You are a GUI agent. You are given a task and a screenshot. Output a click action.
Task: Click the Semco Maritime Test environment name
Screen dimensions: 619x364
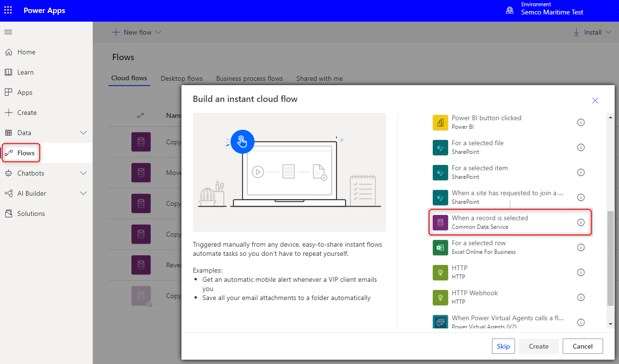552,13
